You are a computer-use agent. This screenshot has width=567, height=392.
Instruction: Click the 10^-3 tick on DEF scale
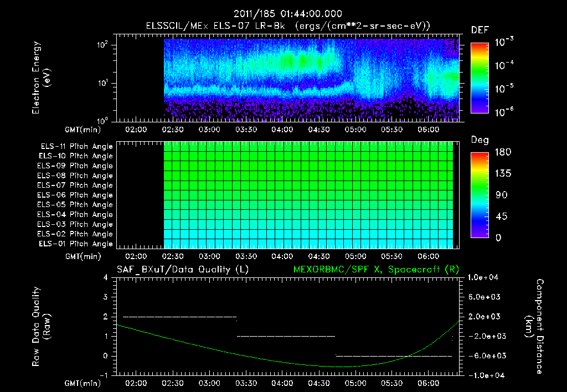coord(504,42)
